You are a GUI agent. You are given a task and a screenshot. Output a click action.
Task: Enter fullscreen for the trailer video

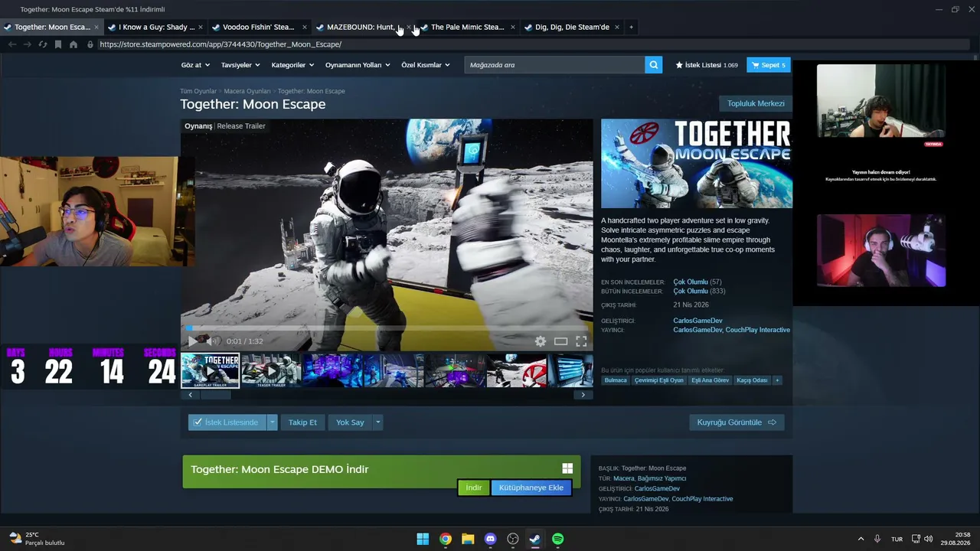point(581,341)
